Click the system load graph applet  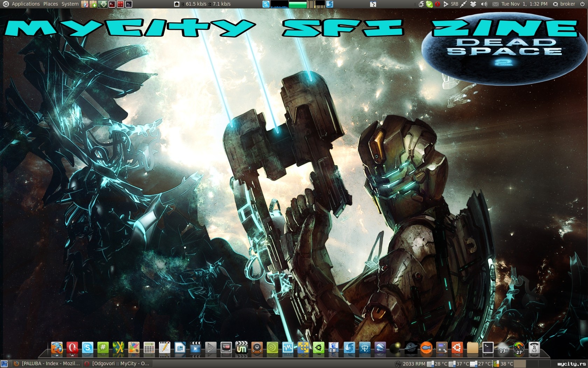297,4
